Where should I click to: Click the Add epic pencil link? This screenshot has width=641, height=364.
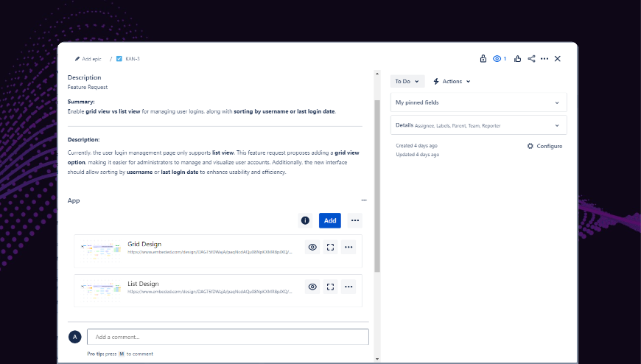[88, 59]
